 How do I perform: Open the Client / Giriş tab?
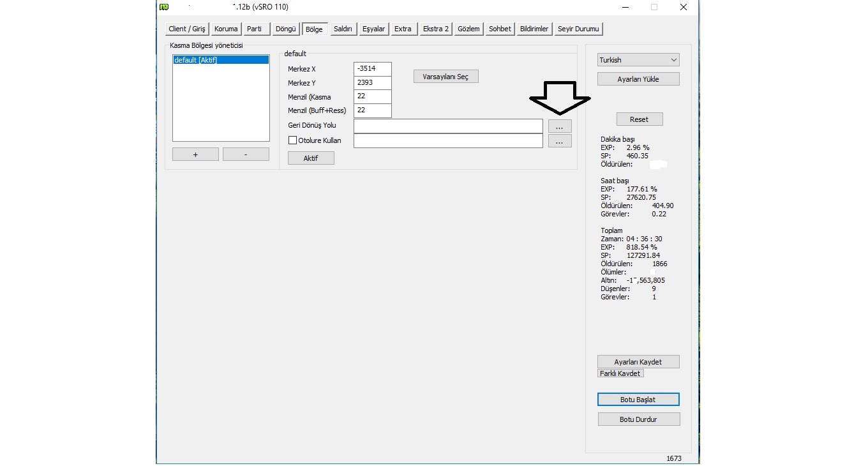(187, 29)
